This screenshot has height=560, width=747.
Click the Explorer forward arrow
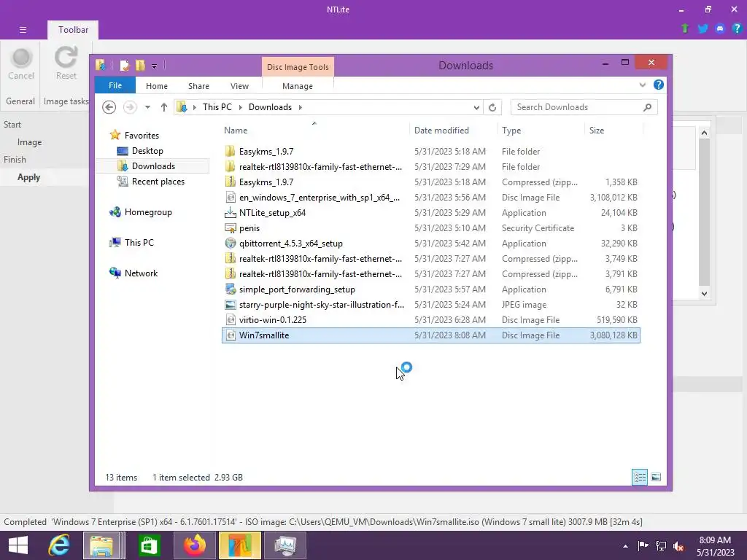130,107
